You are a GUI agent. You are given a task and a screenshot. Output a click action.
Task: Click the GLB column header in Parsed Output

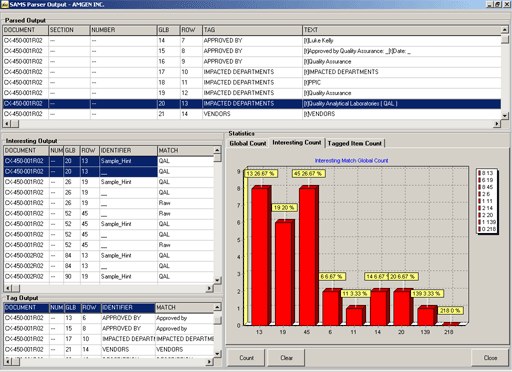point(168,30)
